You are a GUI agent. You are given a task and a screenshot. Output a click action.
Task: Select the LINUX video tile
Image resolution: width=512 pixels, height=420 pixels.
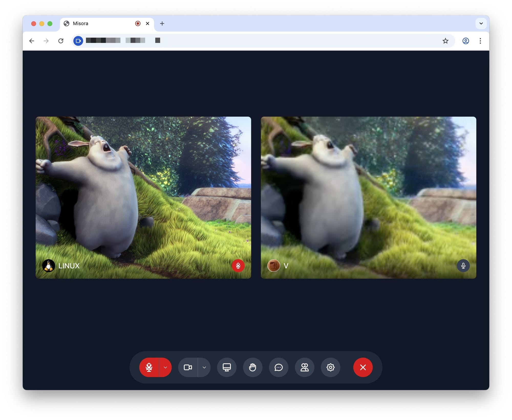pyautogui.click(x=143, y=197)
